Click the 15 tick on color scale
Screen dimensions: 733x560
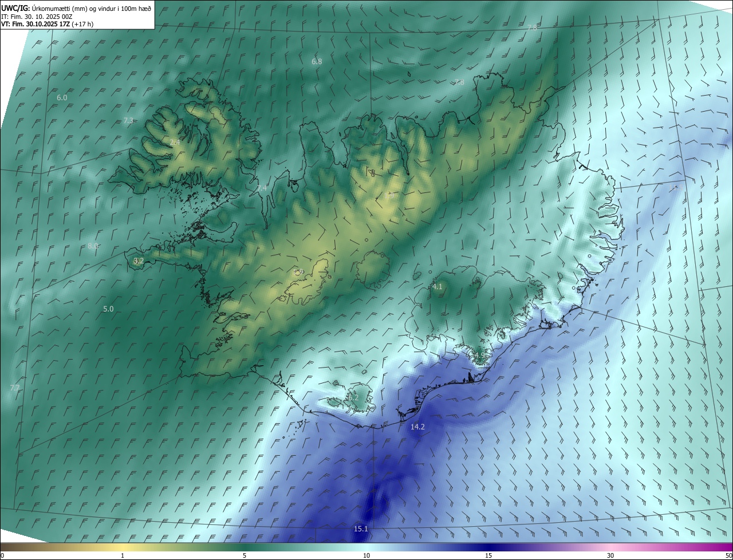488,555
